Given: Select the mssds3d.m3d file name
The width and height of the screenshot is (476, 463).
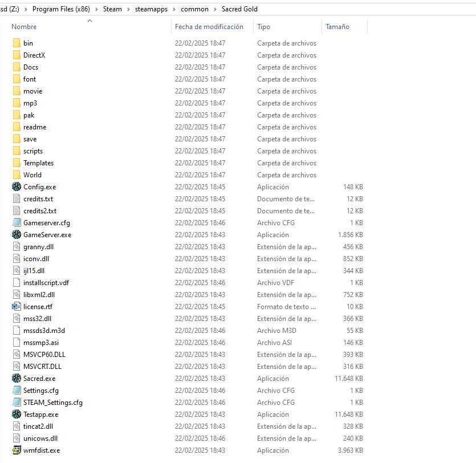Looking at the screenshot, I should pos(44,331).
